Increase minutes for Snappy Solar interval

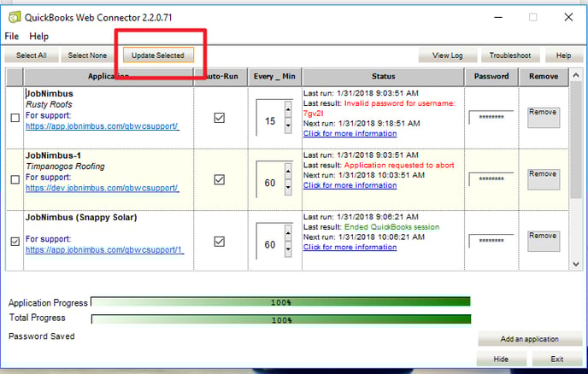tap(288, 233)
